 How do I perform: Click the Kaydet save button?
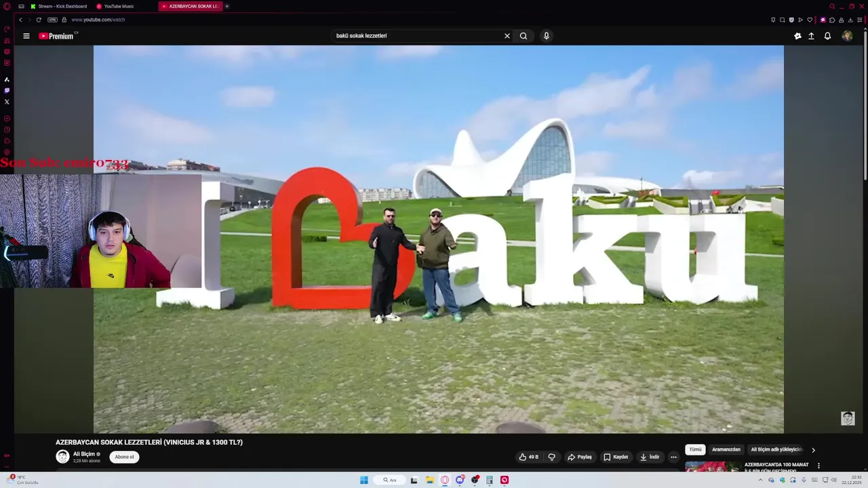click(616, 457)
